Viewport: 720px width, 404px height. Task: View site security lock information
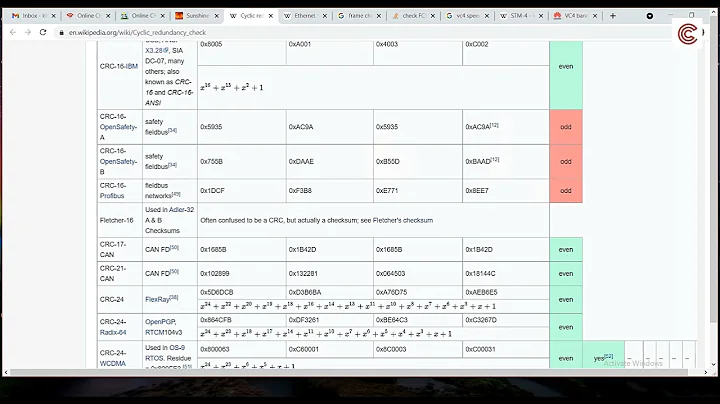click(x=62, y=33)
